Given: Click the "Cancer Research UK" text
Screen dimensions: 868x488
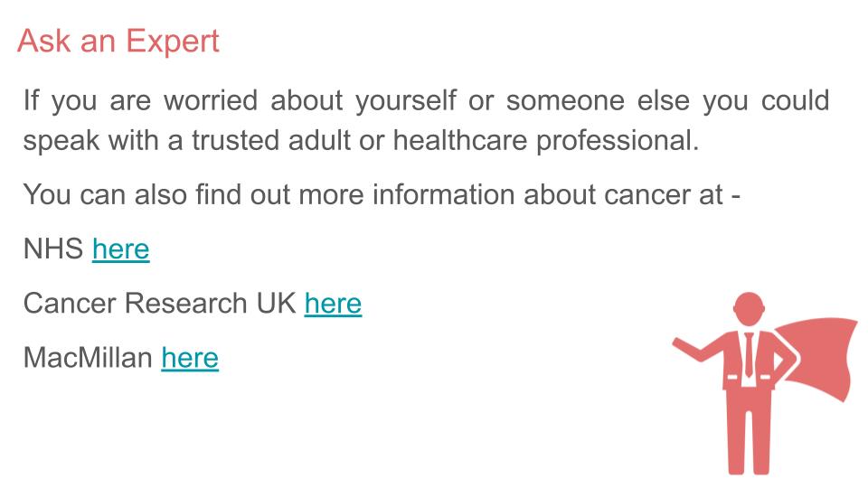Looking at the screenshot, I should click(x=159, y=303).
